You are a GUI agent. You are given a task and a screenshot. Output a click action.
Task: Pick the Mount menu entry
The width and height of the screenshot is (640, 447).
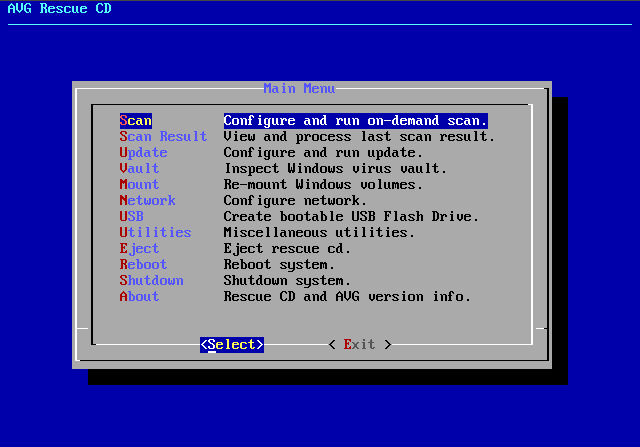pos(139,185)
